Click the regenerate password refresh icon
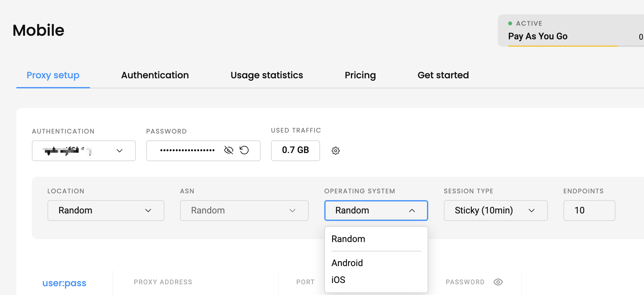 [244, 150]
